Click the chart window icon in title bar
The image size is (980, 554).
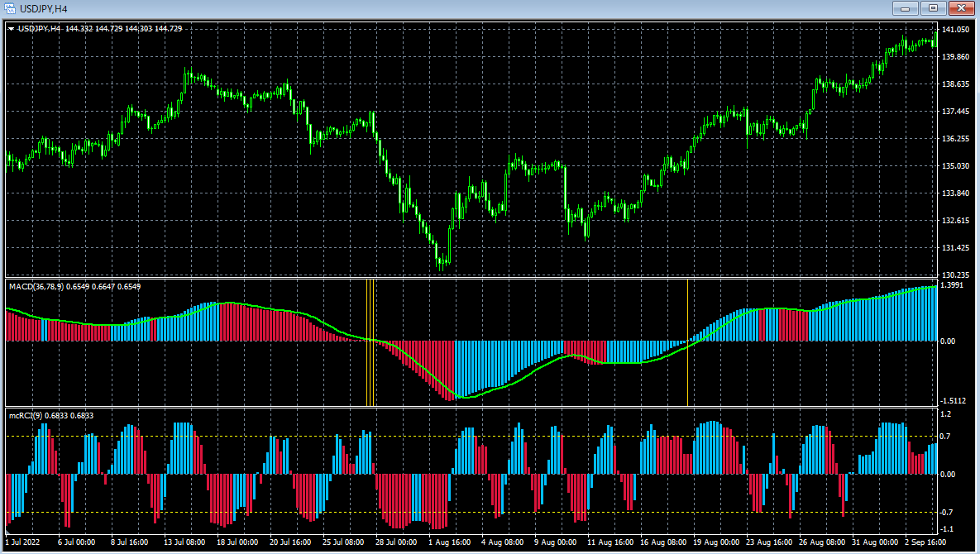click(x=9, y=7)
